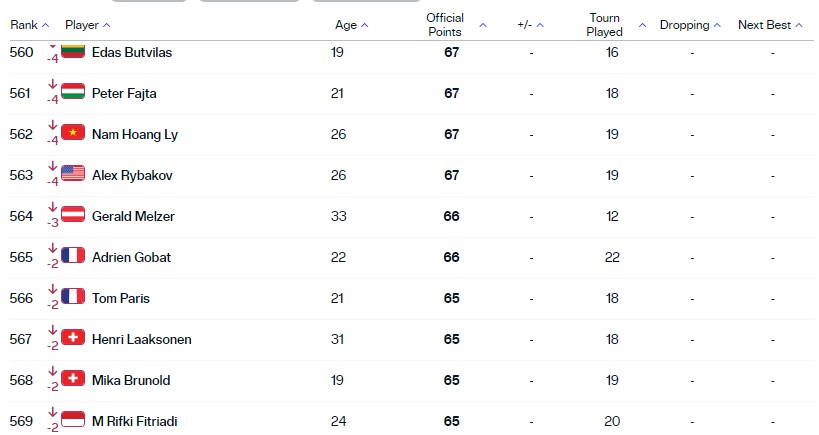Click the Vietnam flag beside Nam Hoang Ly
Viewport: 819px width, 435px height.
(73, 132)
